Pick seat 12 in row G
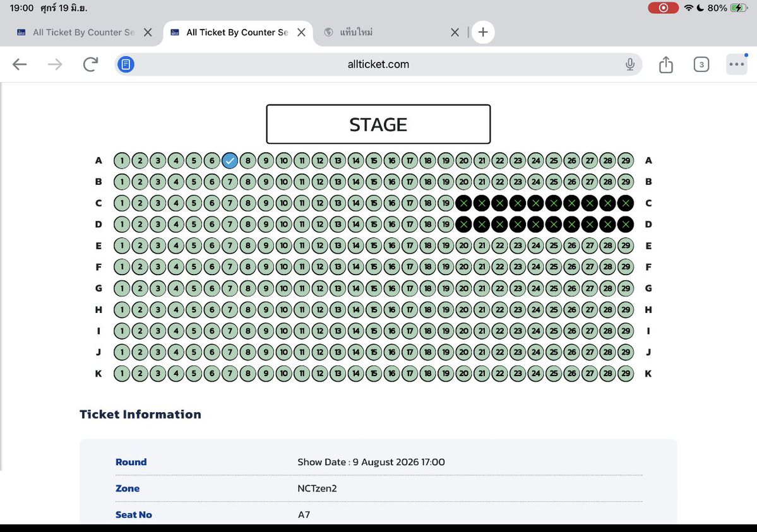Screen dimensions: 757x532 [x=319, y=288]
